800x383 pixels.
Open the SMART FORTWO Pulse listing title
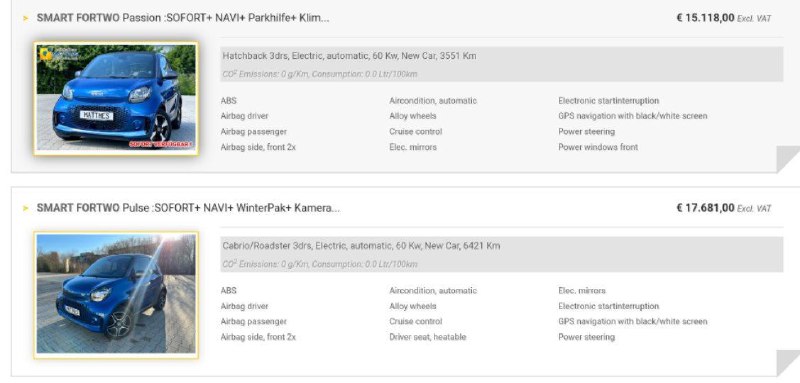point(188,208)
